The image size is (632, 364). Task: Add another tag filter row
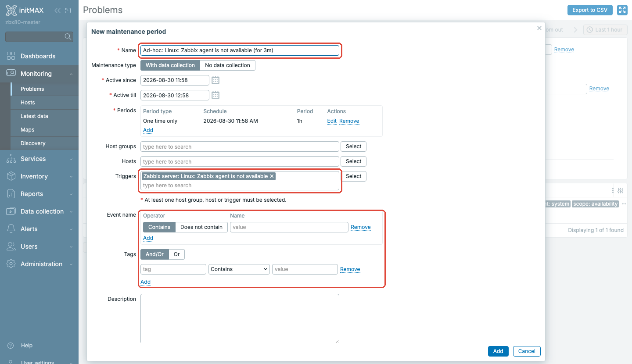[x=146, y=282]
